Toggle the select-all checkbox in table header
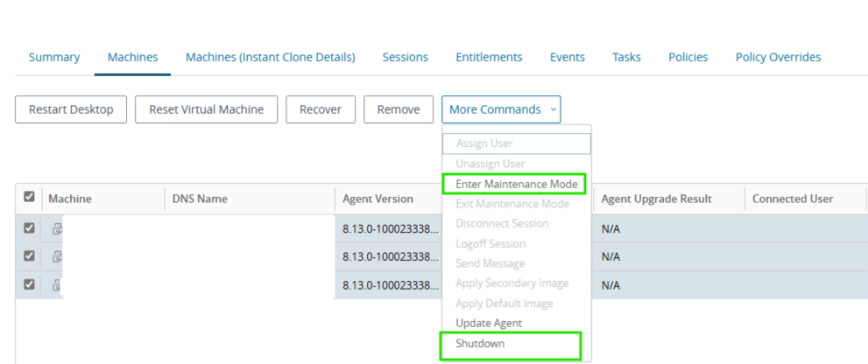The width and height of the screenshot is (868, 364). click(x=30, y=199)
